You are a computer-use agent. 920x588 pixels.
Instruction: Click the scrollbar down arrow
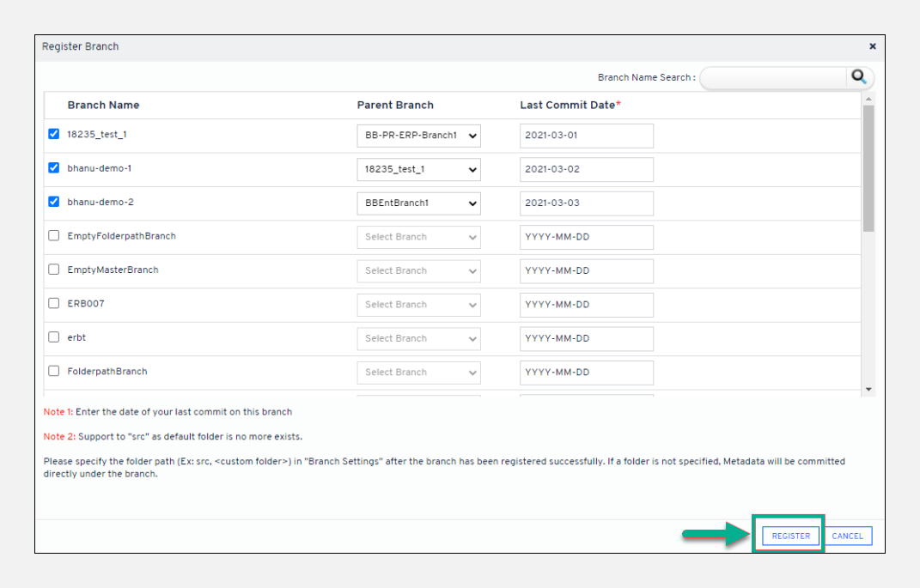tap(868, 390)
